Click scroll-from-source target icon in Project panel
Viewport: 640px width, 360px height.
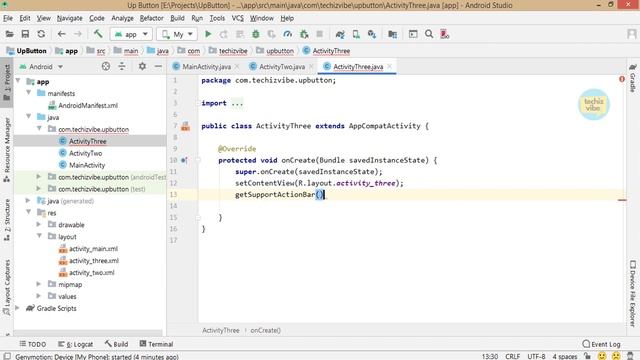coord(106,66)
